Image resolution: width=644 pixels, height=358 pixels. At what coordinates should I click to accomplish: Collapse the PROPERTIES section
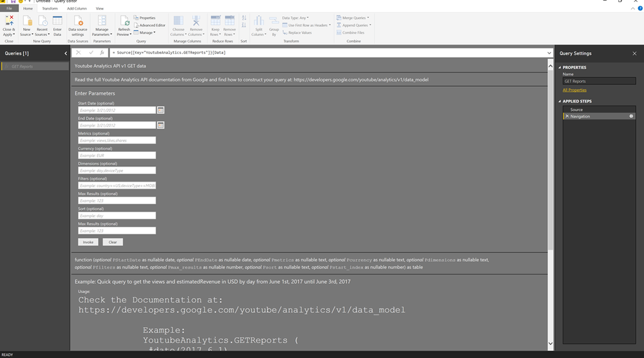560,68
